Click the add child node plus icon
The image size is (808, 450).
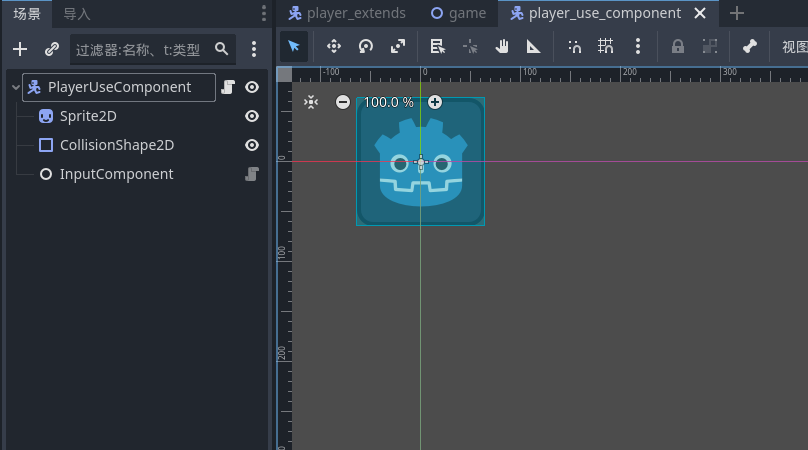point(20,49)
